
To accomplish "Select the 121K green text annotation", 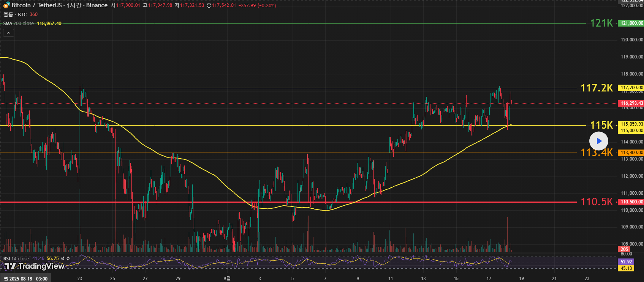I will [601, 23].
